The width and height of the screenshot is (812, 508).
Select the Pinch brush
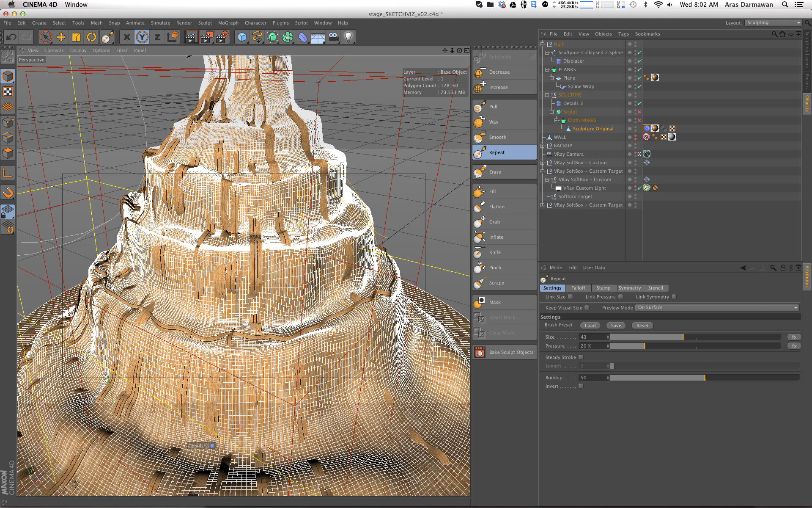click(504, 268)
